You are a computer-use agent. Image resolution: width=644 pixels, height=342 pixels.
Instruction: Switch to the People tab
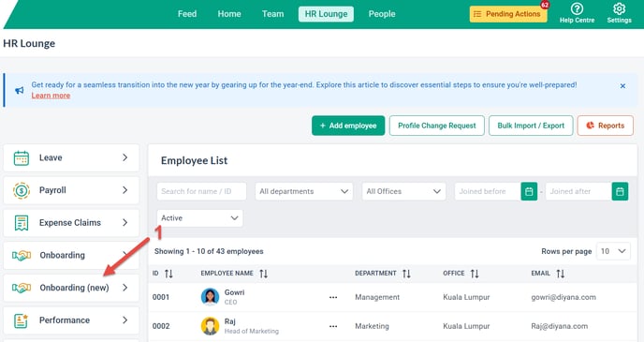click(x=382, y=14)
